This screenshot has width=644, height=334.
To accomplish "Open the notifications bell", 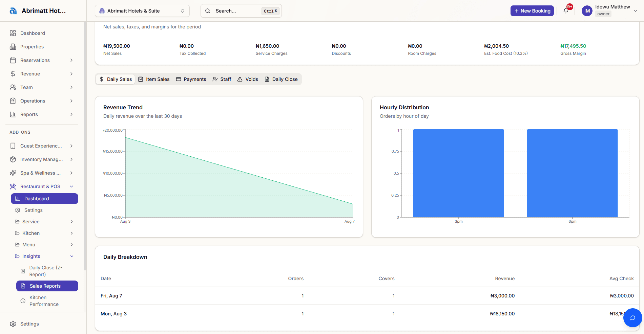I will click(566, 11).
